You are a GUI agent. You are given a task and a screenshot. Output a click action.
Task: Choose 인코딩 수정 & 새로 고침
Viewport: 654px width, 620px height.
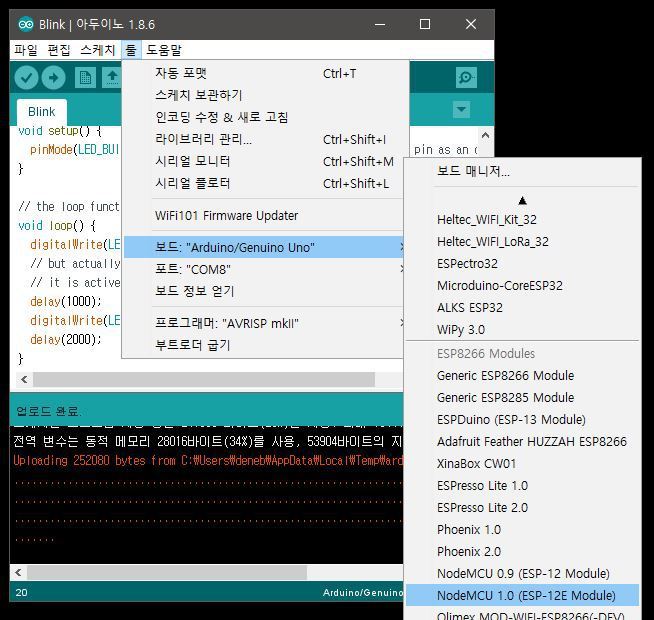tap(264, 117)
